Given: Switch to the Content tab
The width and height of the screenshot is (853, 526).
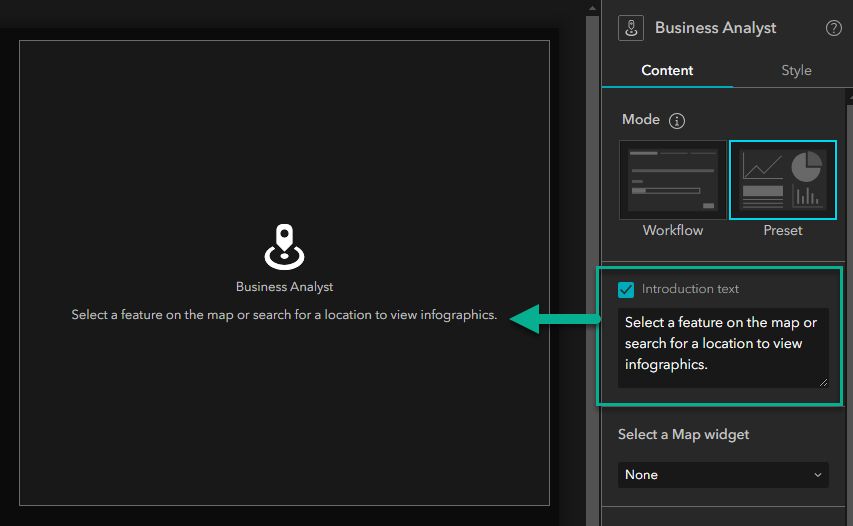Looking at the screenshot, I should pos(667,71).
